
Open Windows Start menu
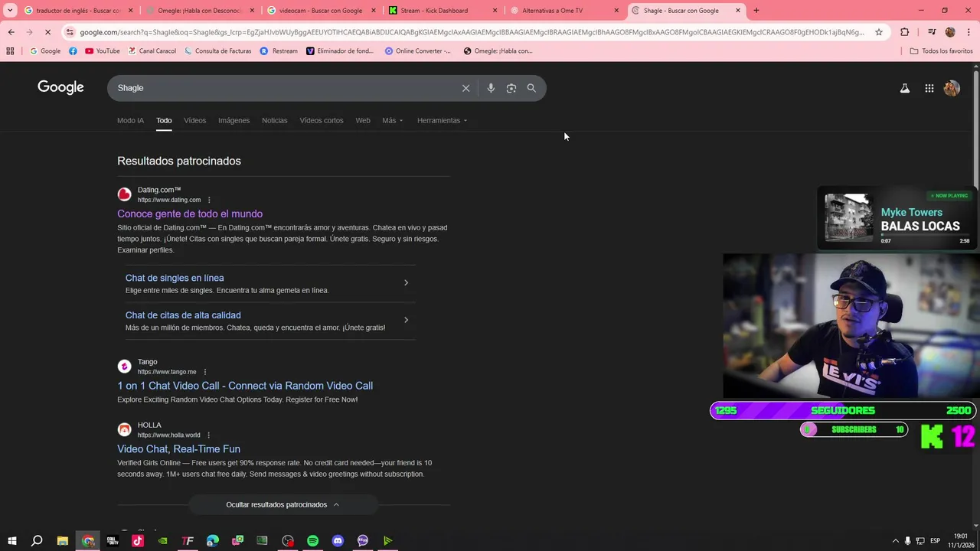pos(11,541)
